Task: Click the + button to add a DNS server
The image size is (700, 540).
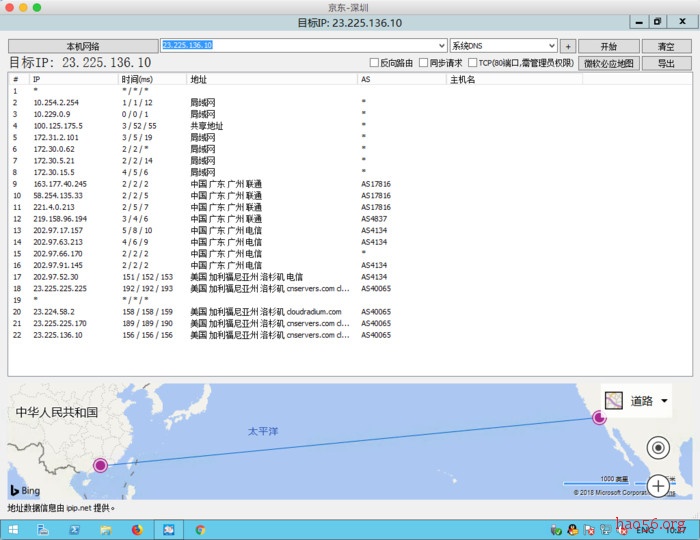Action: tap(568, 46)
